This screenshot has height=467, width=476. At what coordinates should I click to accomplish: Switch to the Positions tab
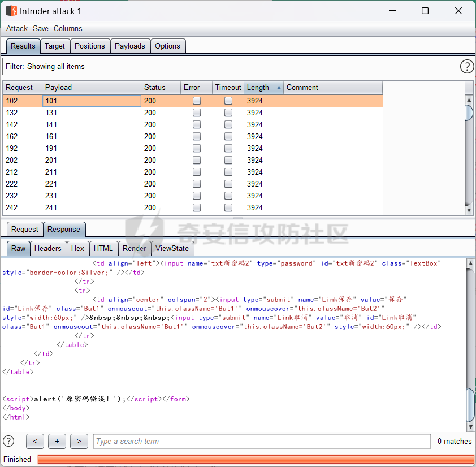[x=89, y=46]
